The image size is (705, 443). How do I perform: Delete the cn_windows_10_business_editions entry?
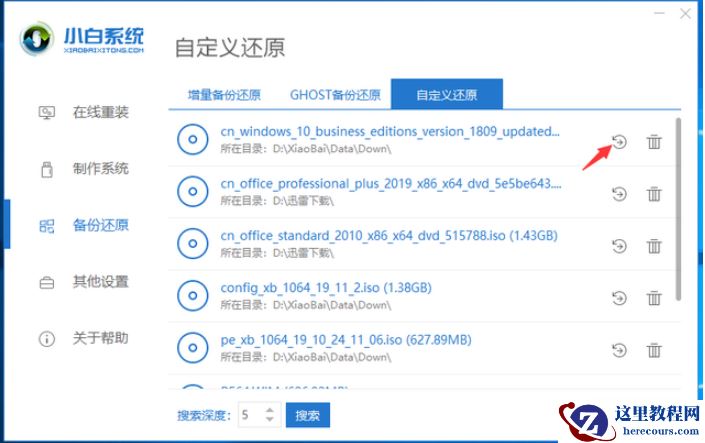654,142
